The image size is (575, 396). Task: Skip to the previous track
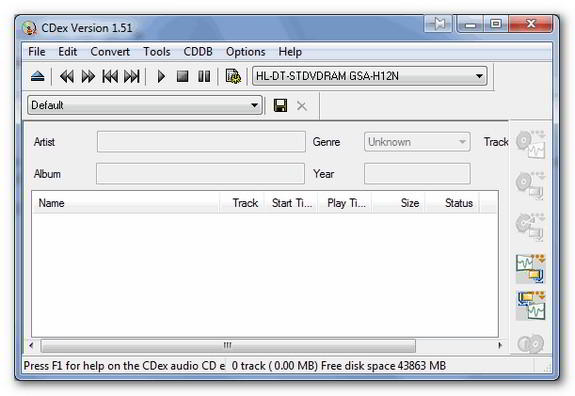click(110, 76)
